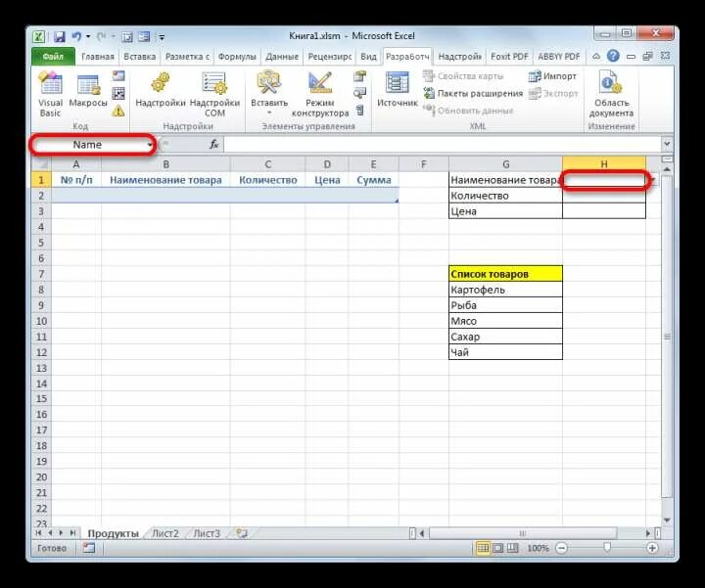705x588 pixels.
Task: Click the 100% zoom level
Action: tap(538, 548)
